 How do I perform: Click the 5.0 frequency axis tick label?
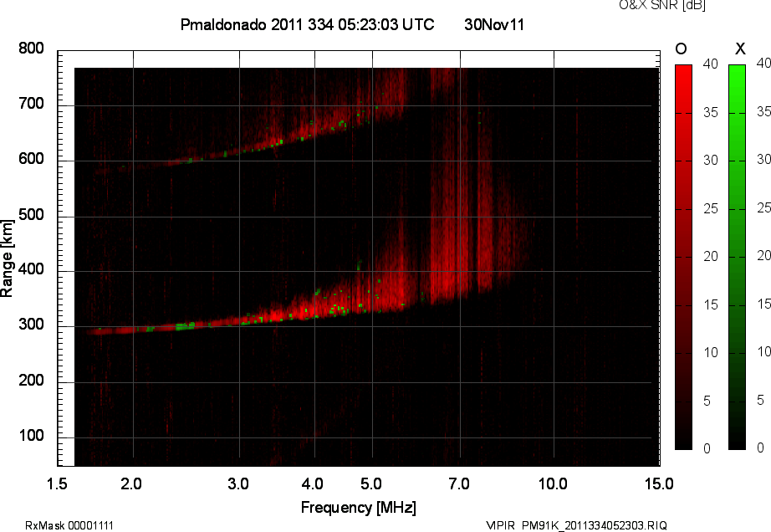[371, 483]
